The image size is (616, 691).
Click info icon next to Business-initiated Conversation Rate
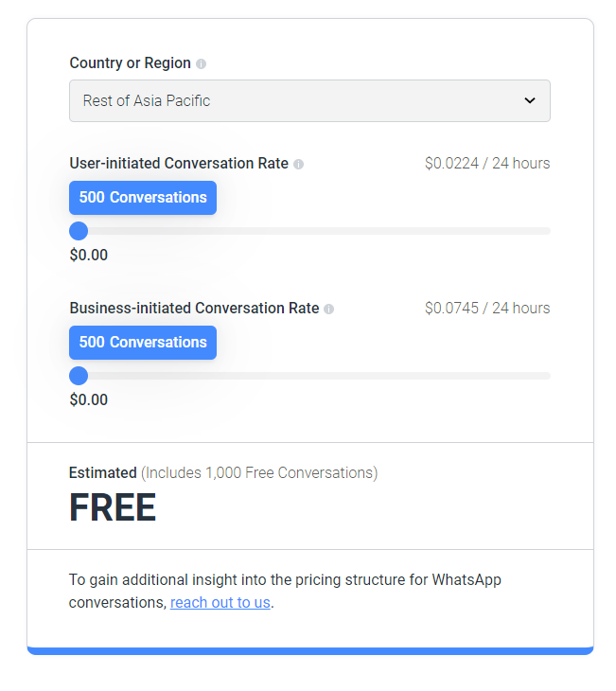click(328, 309)
